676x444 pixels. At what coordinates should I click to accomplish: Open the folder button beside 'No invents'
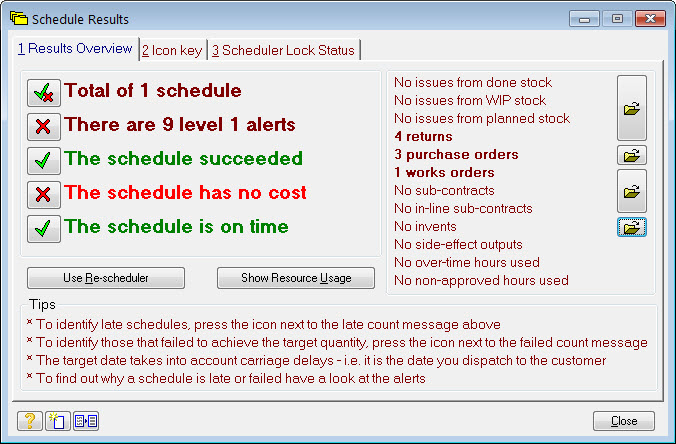[631, 227]
